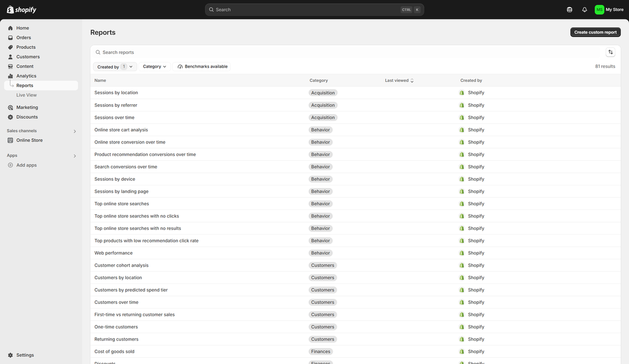
Task: Click the Shopify logo in top bar
Action: [x=21, y=9]
